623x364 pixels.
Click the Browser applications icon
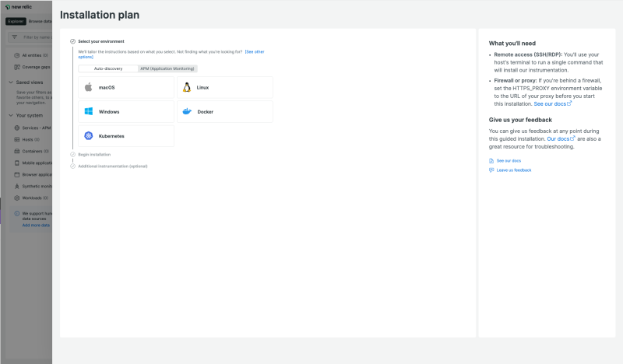[x=16, y=175]
